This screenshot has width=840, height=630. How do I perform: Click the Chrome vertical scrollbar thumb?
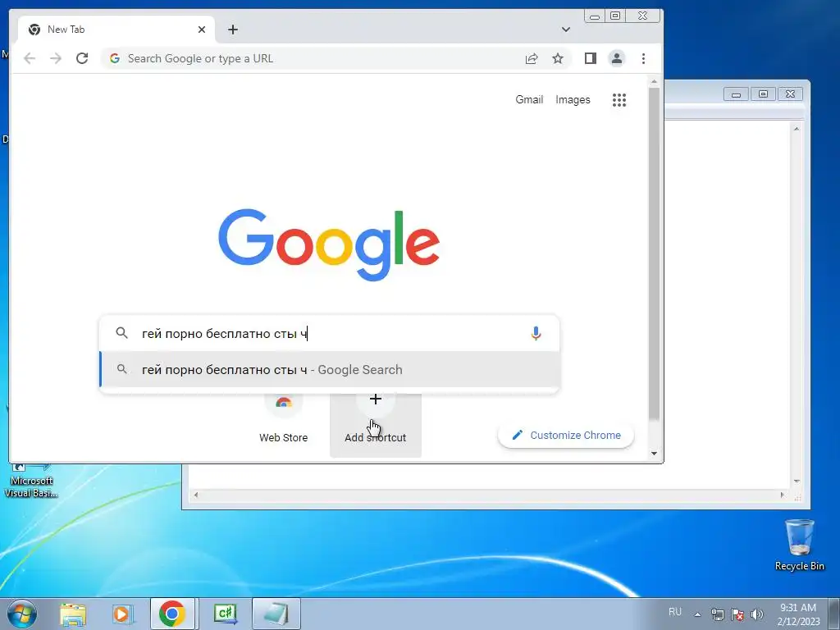pos(654,253)
